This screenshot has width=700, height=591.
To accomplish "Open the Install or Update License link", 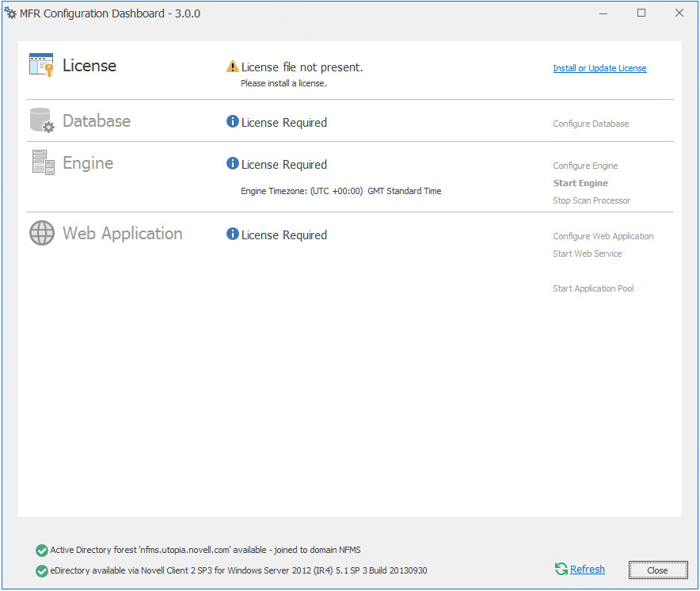I will pyautogui.click(x=599, y=68).
